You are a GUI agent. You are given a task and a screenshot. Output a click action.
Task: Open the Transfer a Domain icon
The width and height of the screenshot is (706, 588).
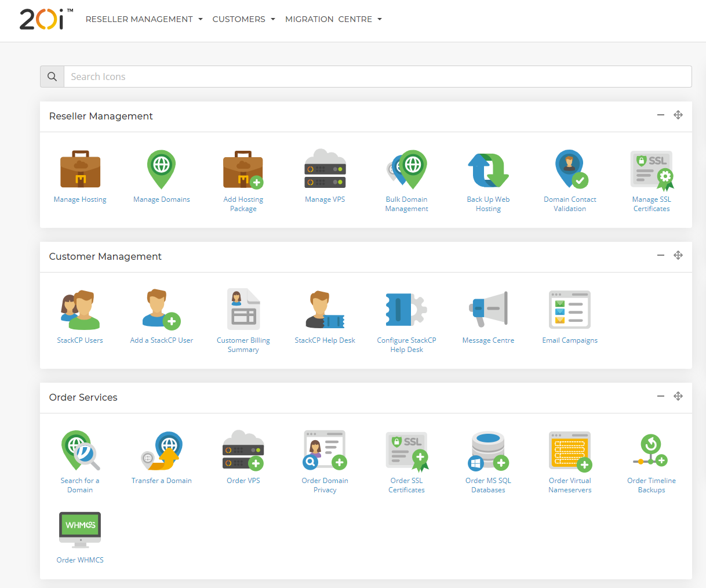pyautogui.click(x=162, y=451)
